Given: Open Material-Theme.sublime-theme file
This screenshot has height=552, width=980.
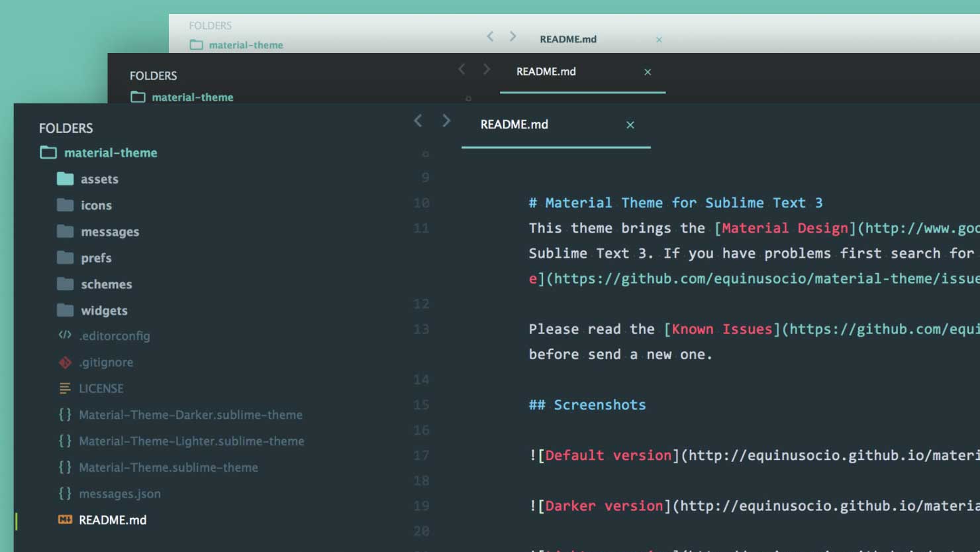Looking at the screenshot, I should pos(168,467).
